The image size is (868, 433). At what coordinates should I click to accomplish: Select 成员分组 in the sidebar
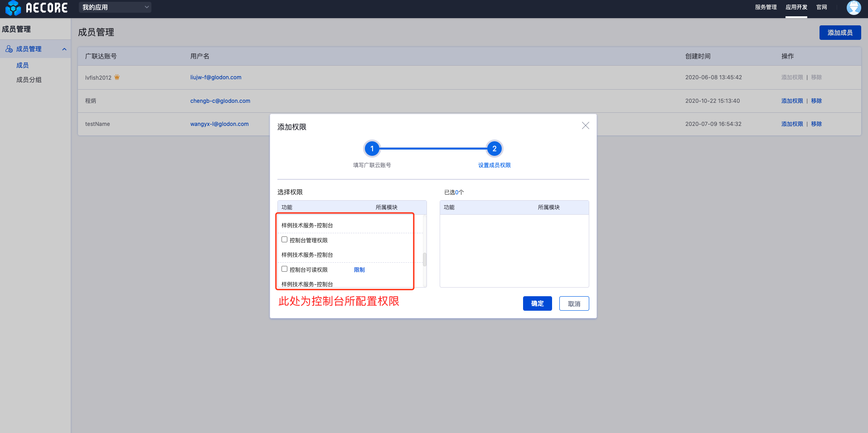tap(29, 80)
